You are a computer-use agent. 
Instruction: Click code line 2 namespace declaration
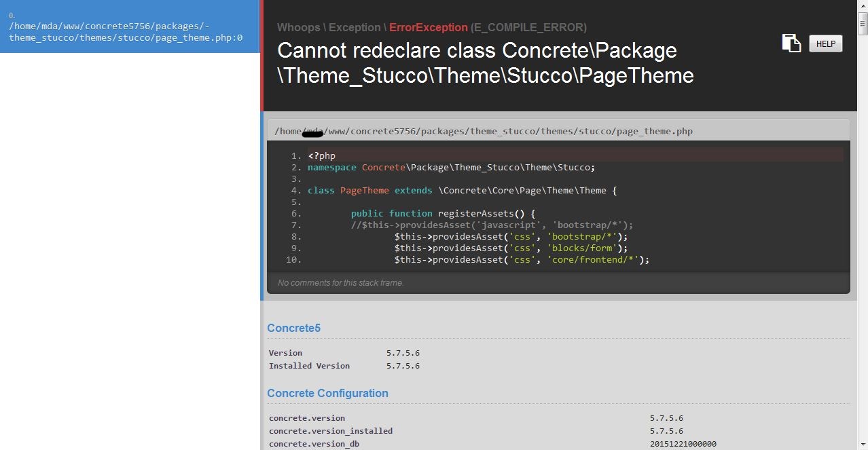451,167
